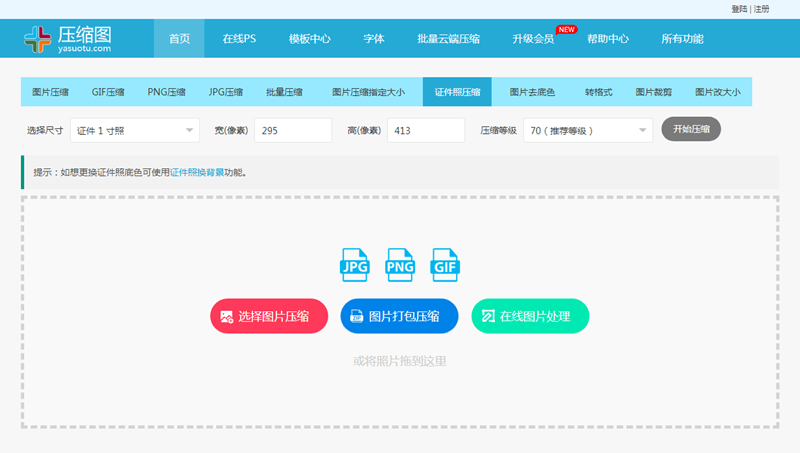Click the green 在线图片处理 button
This screenshot has width=800, height=453.
530,316
